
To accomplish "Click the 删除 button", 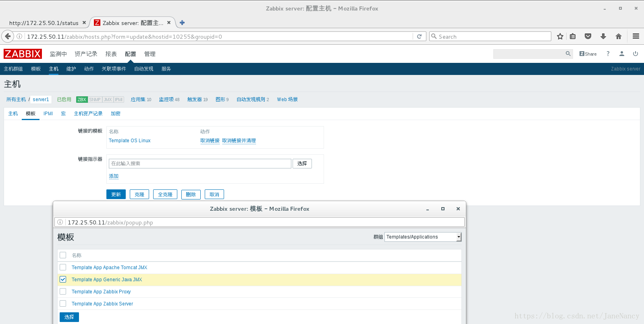I will (191, 194).
